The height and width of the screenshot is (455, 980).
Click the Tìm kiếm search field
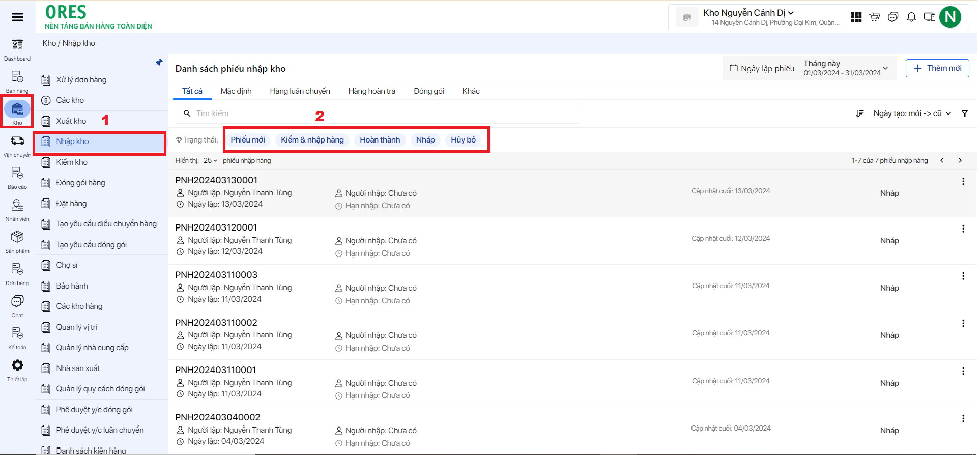tap(377, 113)
